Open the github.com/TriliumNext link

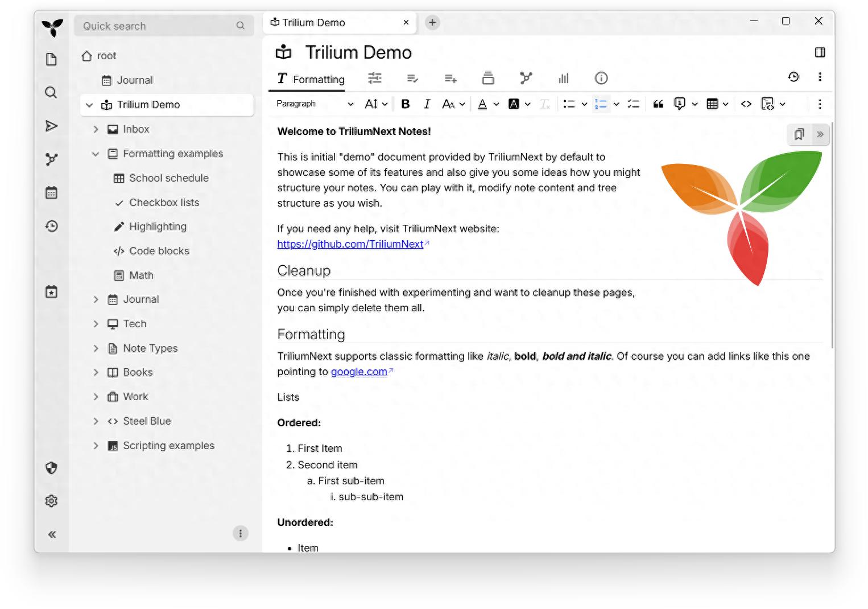pyautogui.click(x=350, y=244)
